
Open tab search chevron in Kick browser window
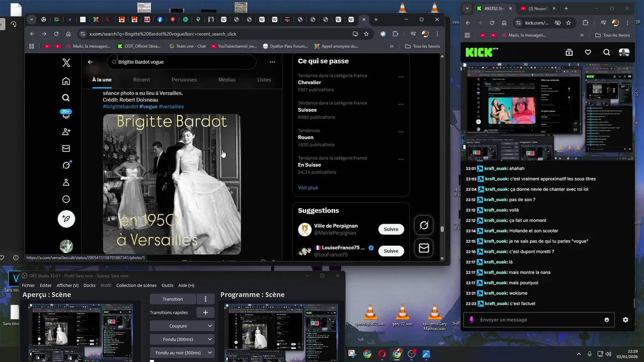point(467,9)
